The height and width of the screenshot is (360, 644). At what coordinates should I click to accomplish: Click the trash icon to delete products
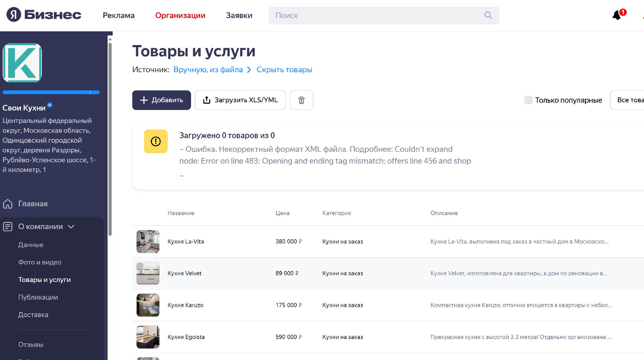(x=301, y=100)
